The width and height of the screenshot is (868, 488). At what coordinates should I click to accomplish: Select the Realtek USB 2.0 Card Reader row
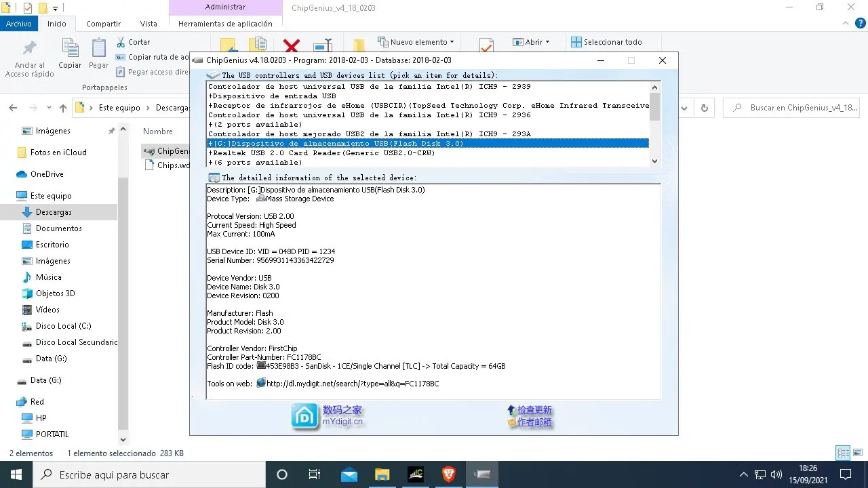point(427,152)
